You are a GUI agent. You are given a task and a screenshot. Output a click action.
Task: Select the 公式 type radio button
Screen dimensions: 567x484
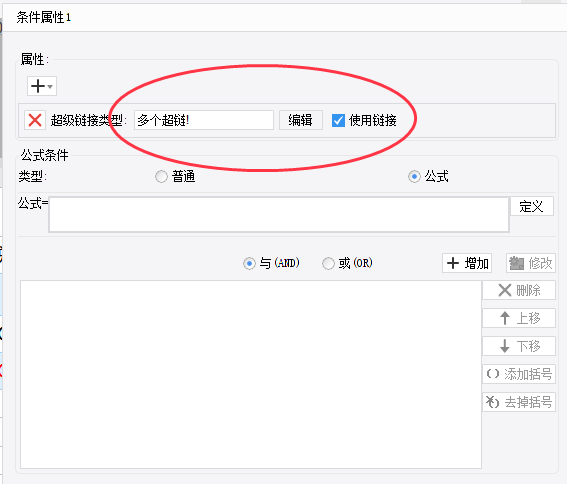tap(414, 177)
